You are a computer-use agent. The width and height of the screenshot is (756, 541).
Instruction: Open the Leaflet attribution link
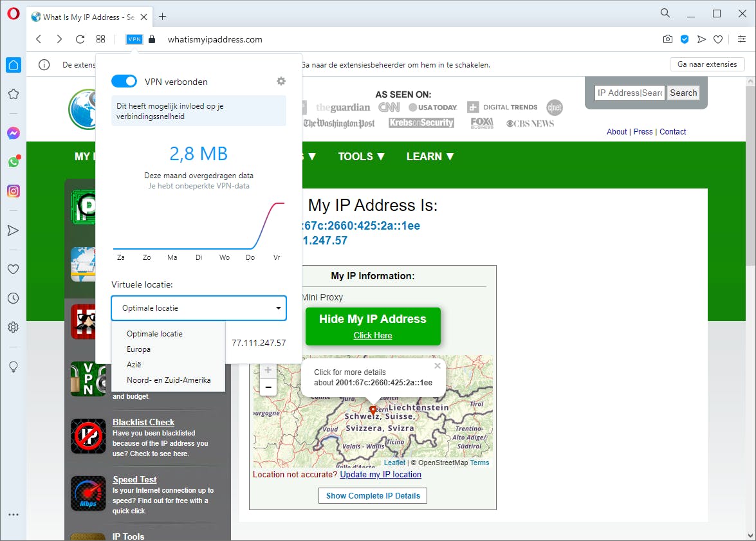(394, 463)
